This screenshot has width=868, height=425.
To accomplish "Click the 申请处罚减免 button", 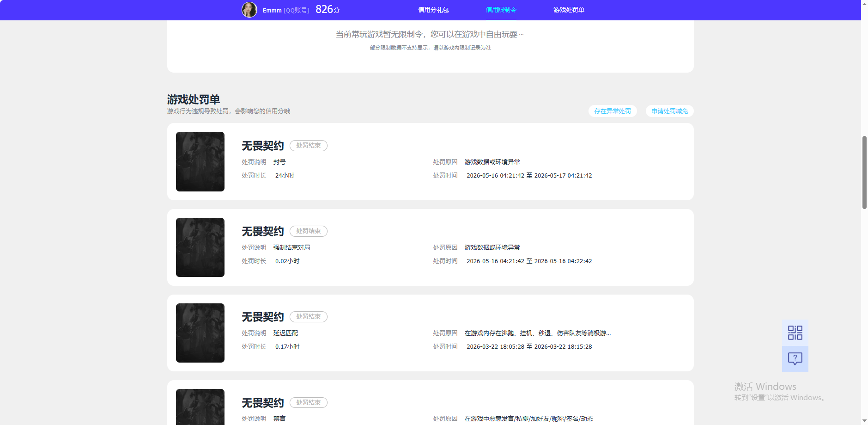I will click(x=669, y=111).
